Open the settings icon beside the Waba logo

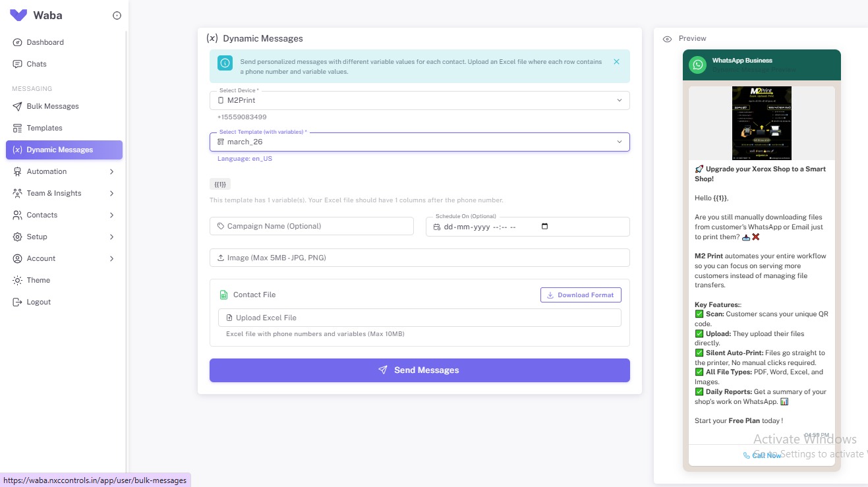(x=117, y=15)
